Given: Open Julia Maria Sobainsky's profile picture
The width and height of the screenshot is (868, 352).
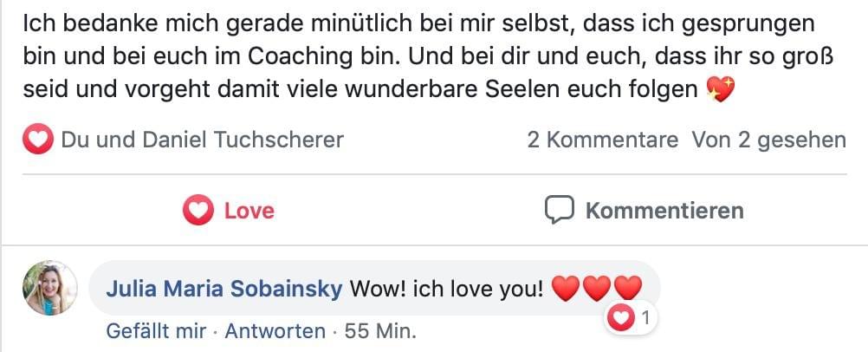Looking at the screenshot, I should [x=50, y=288].
